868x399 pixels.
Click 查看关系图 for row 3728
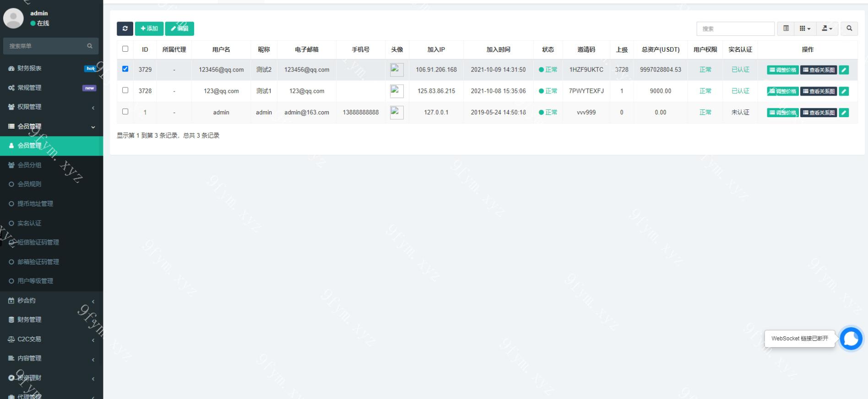pyautogui.click(x=819, y=91)
